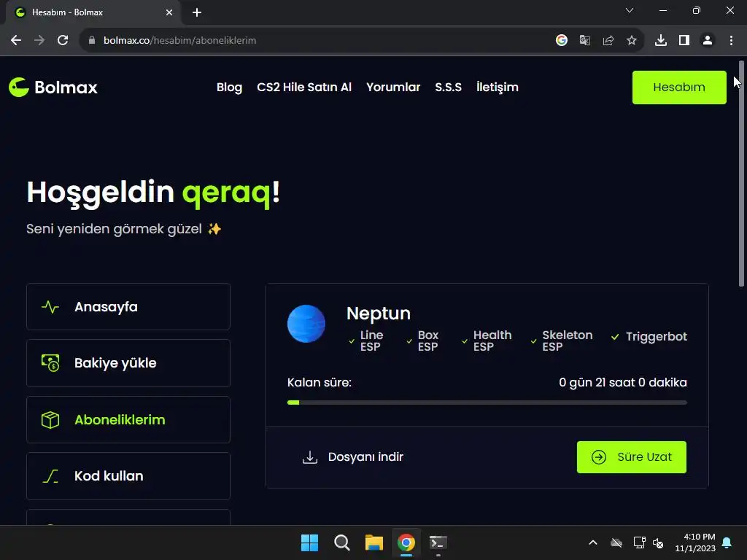This screenshot has height=560, width=747.
Task: Click the translate page icon
Action: click(x=585, y=41)
